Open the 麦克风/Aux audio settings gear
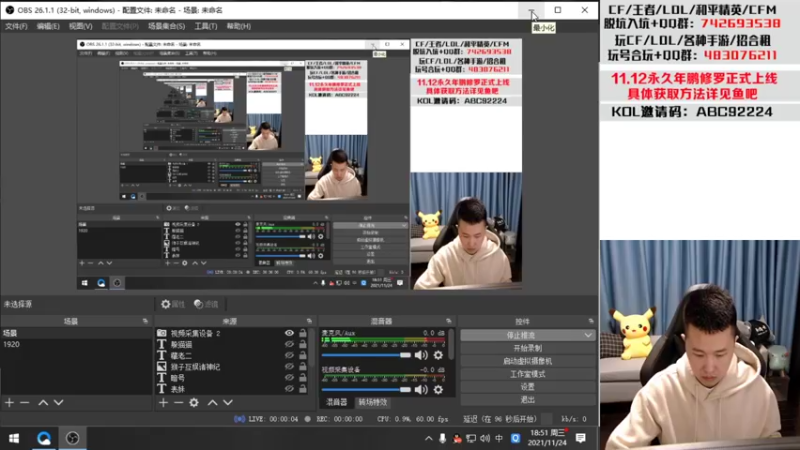Image resolution: width=800 pixels, height=450 pixels. pyautogui.click(x=438, y=355)
